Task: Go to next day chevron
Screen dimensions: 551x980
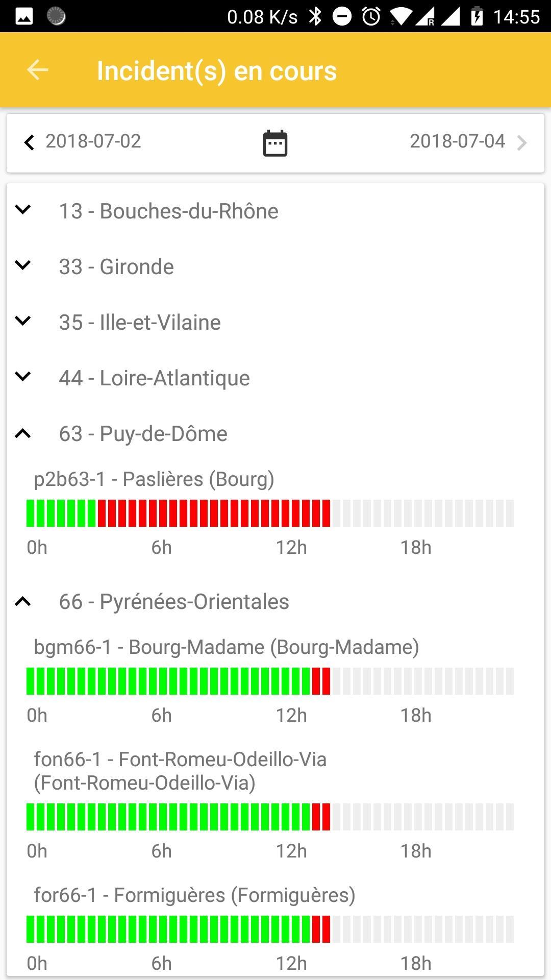Action: 521,143
